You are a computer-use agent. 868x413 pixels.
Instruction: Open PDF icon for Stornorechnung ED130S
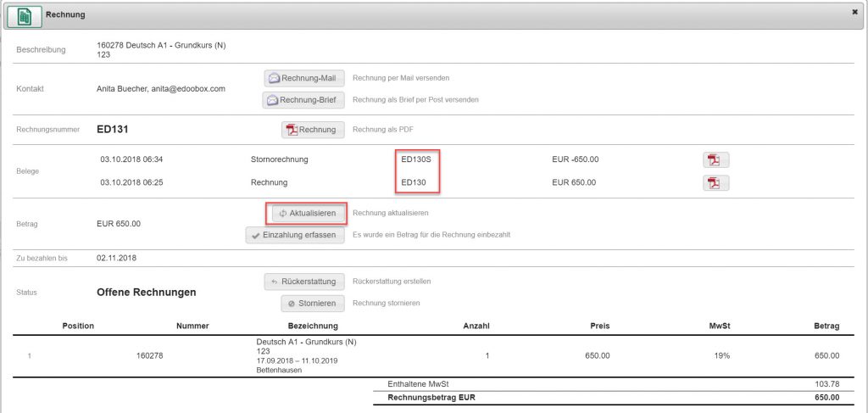715,160
